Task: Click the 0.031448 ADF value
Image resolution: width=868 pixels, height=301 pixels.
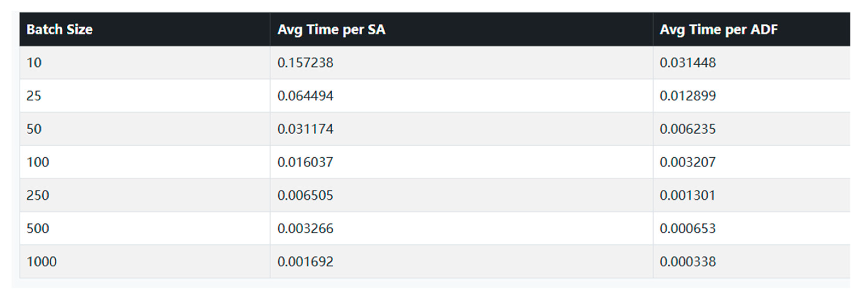Action: coord(688,63)
